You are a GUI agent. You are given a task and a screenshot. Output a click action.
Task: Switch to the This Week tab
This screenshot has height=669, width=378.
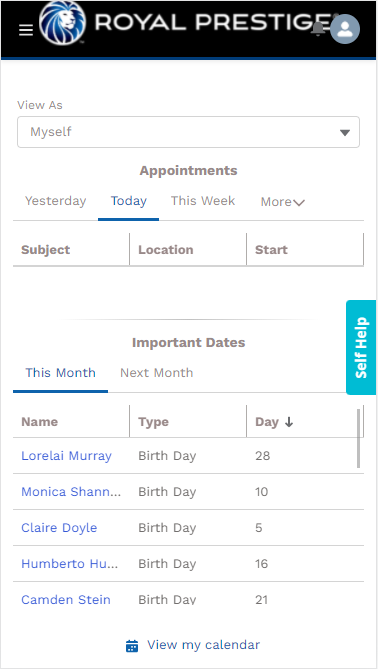point(203,201)
